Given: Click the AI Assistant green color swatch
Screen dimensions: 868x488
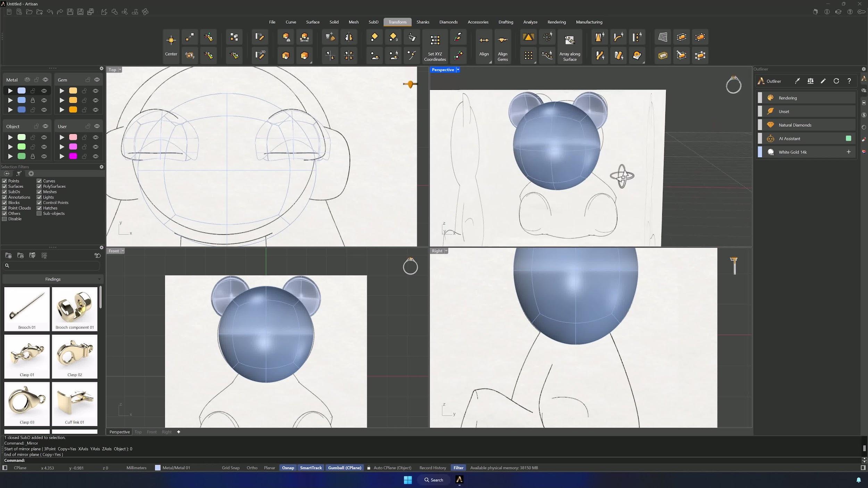Looking at the screenshot, I should coord(849,138).
